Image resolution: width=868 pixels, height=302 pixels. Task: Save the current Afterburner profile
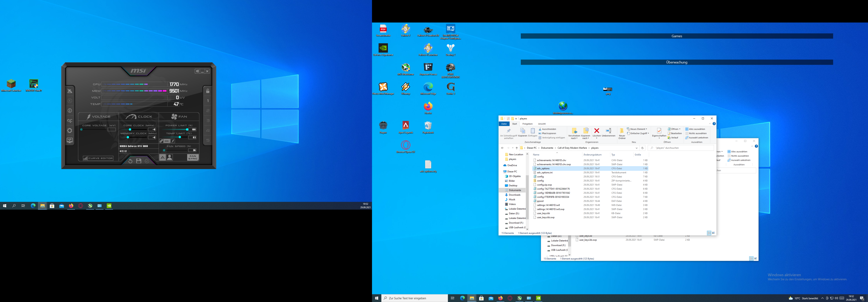pos(139,161)
